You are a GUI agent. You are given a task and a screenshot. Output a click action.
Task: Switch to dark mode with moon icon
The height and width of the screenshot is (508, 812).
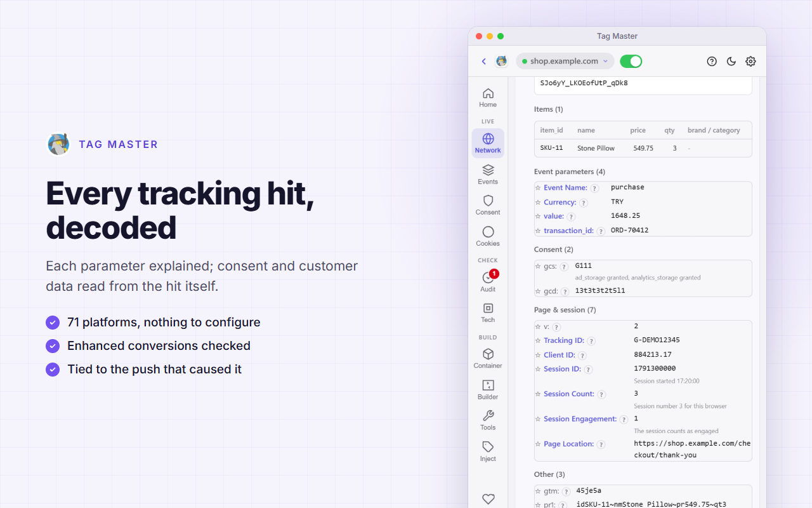click(731, 62)
